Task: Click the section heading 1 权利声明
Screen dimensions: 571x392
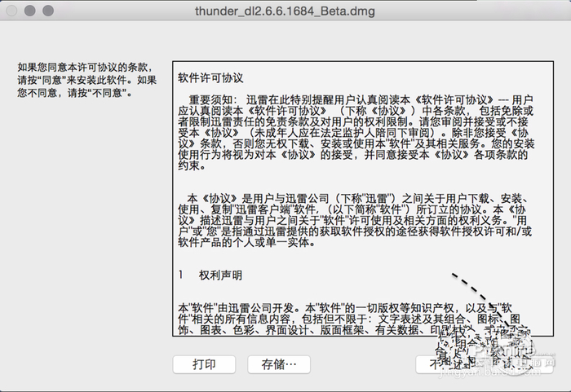Action: click(x=210, y=275)
